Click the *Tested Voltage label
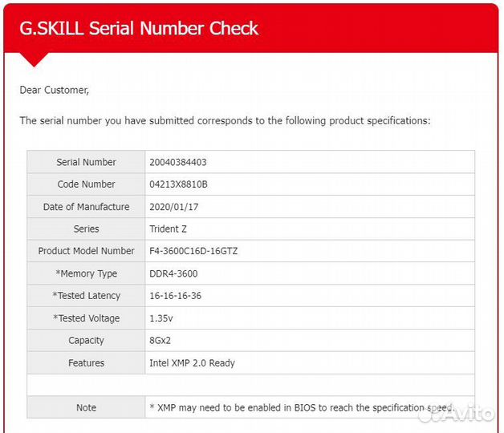504x433 pixels. tap(86, 318)
